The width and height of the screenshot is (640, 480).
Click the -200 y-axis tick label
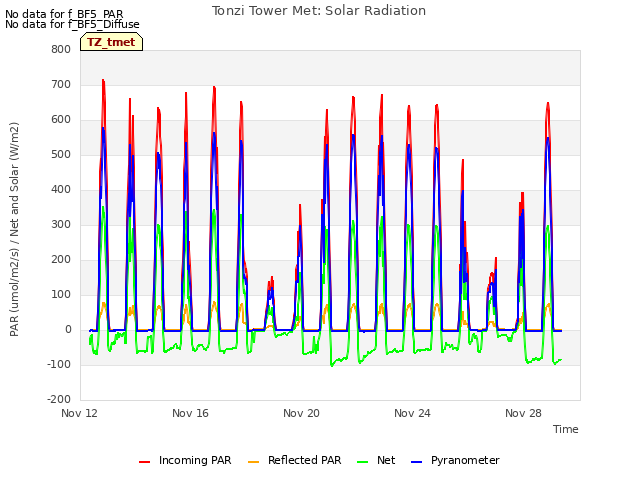[x=59, y=400]
